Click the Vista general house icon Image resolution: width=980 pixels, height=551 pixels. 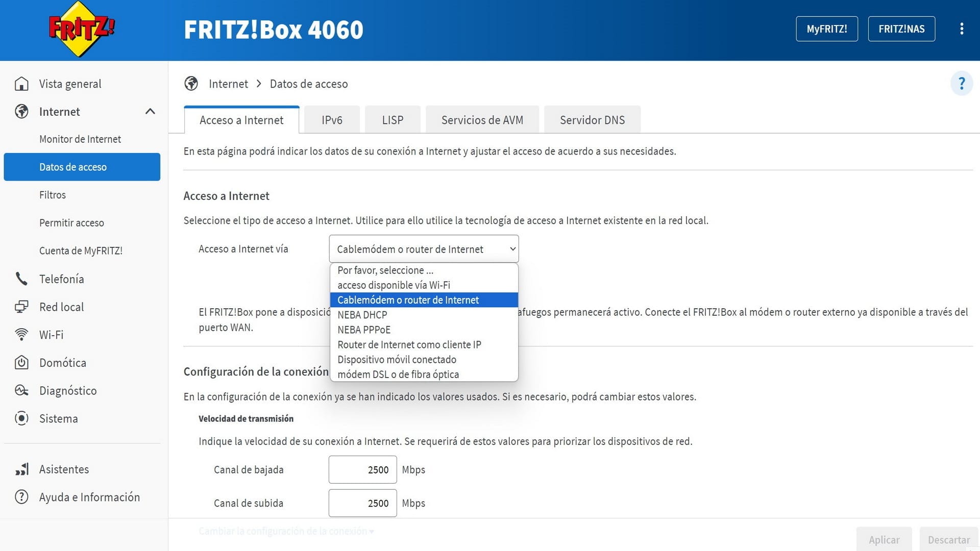[21, 84]
